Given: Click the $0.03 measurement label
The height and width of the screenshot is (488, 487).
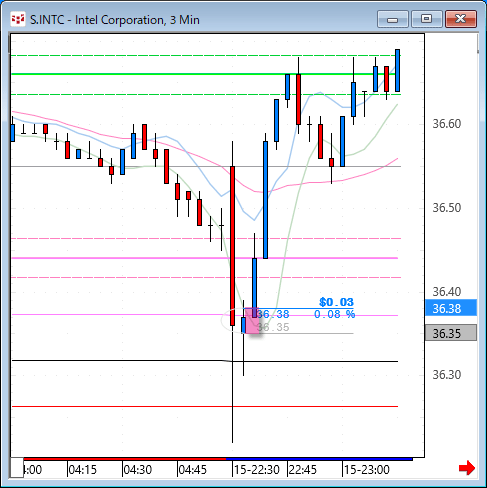Looking at the screenshot, I should (x=336, y=302).
